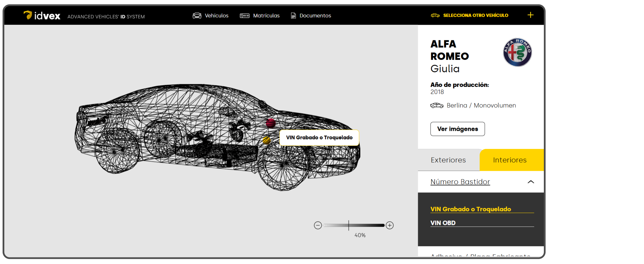Click the VIN tooltip label beside the car
The height and width of the screenshot is (264, 644).
click(319, 137)
